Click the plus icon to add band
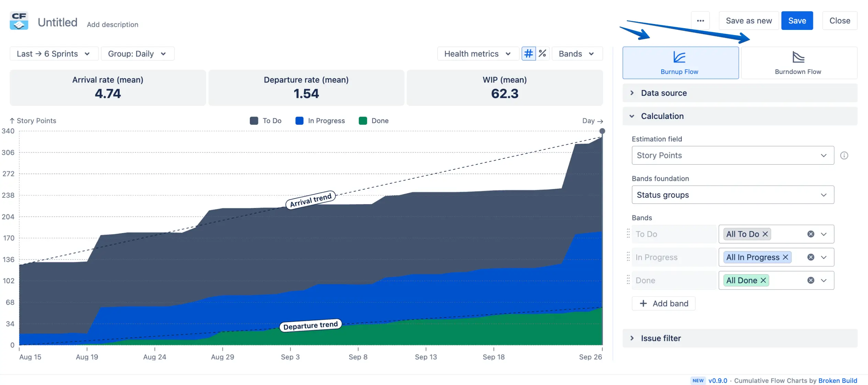The width and height of the screenshot is (868, 385). [x=643, y=304]
